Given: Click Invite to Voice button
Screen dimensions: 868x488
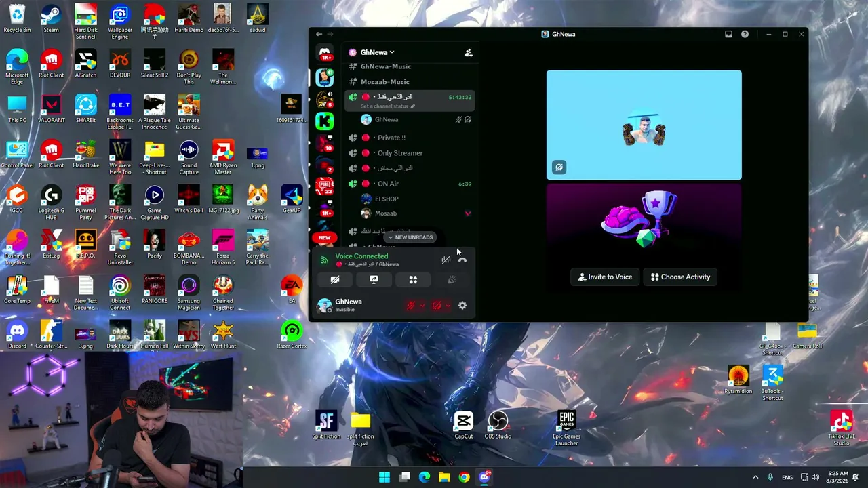Looking at the screenshot, I should pos(605,277).
